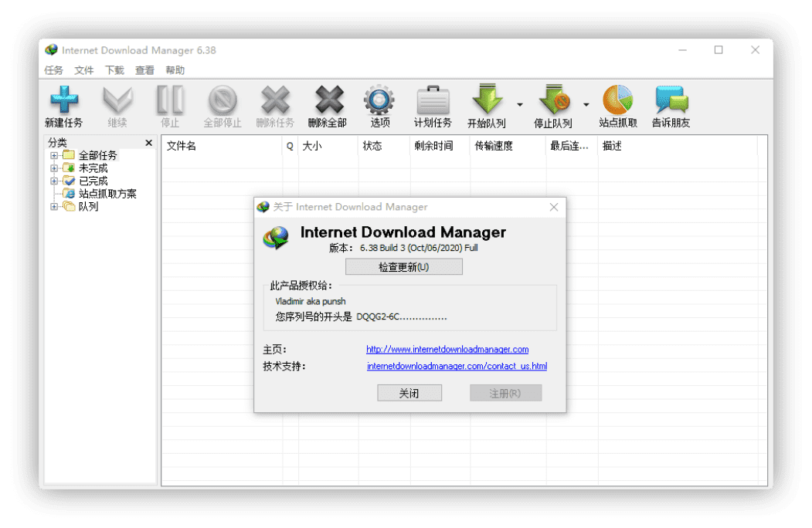The width and height of the screenshot is (812, 528).
Task: Open the 任务 menu
Action: pyautogui.click(x=53, y=70)
